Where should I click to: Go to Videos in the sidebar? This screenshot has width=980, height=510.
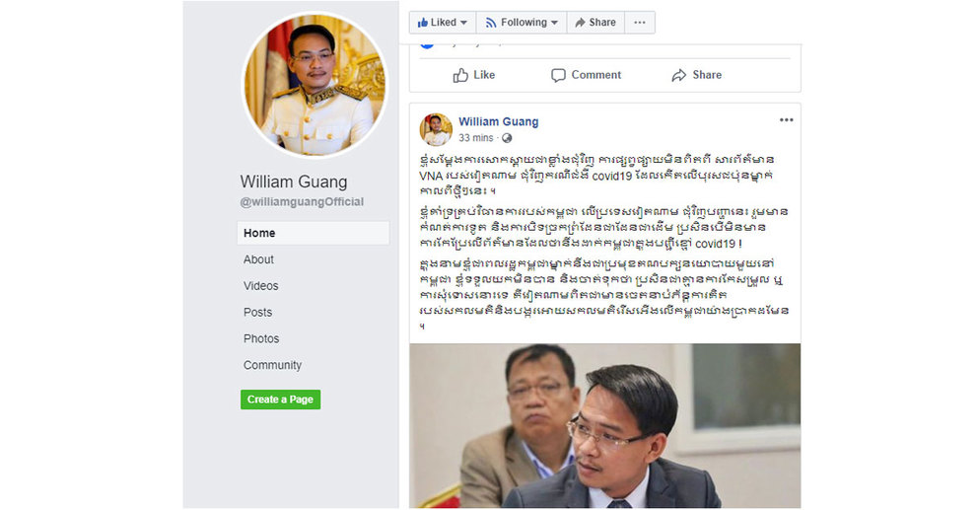coord(260,286)
